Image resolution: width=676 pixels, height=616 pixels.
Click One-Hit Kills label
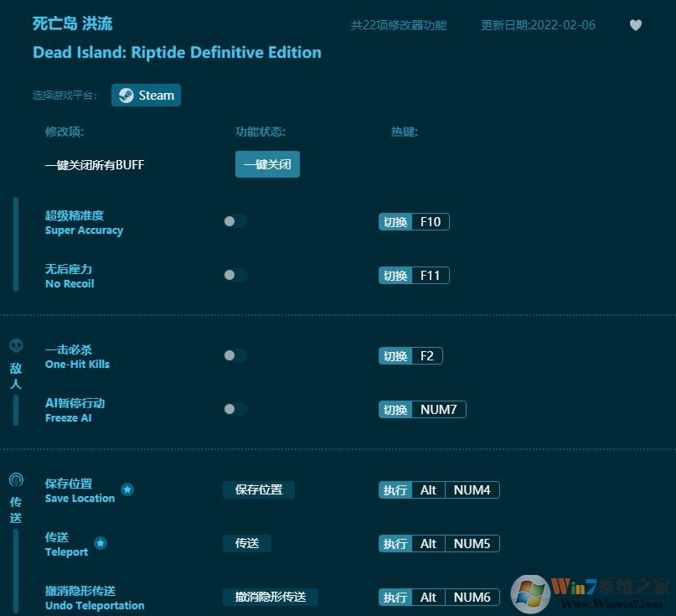(x=77, y=364)
